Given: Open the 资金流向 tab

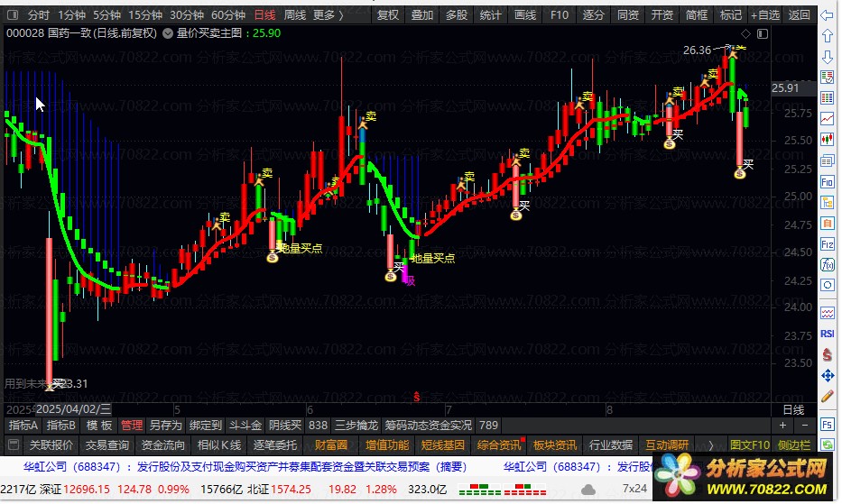Looking at the screenshot, I should (x=162, y=445).
